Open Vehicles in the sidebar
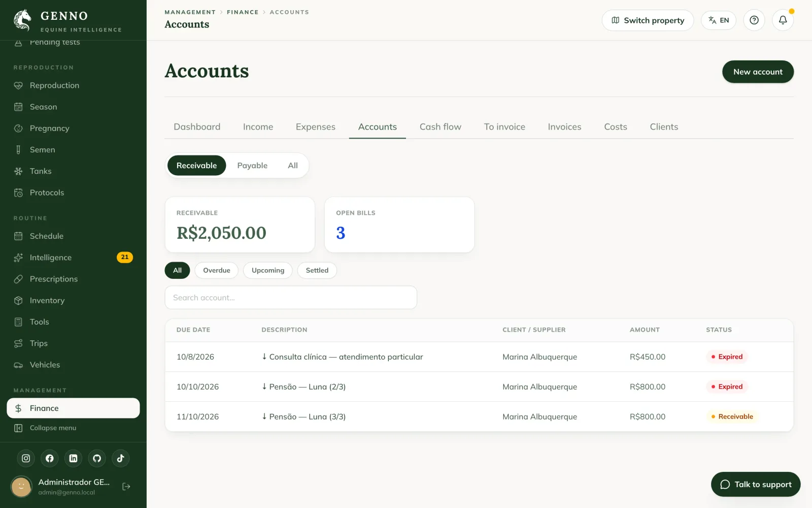The height and width of the screenshot is (508, 812). 73,365
